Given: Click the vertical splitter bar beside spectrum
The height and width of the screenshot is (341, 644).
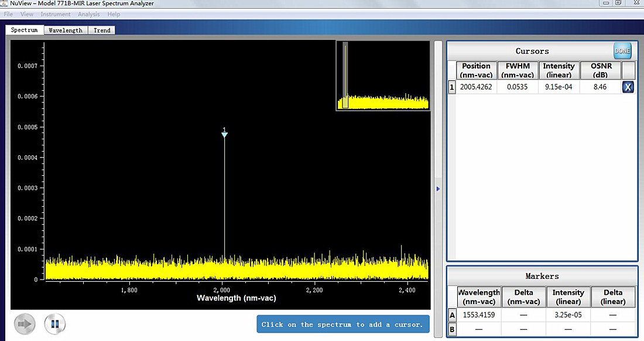Looking at the screenshot, I should [438, 117].
